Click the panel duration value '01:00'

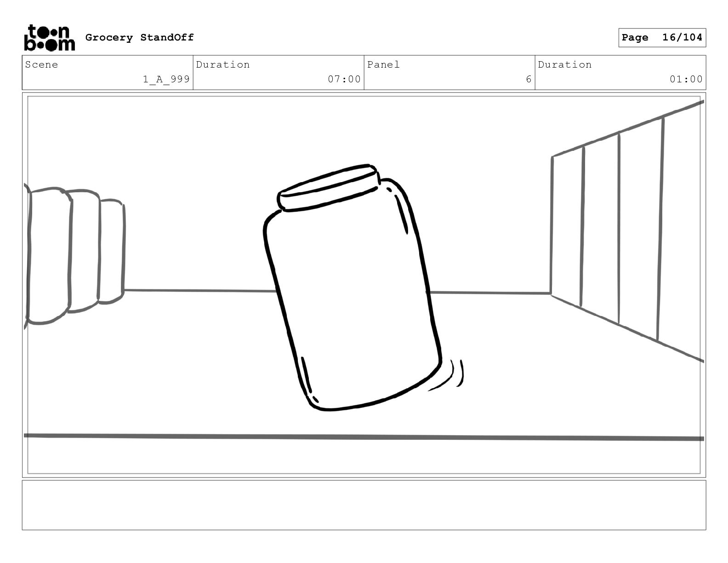tap(686, 79)
